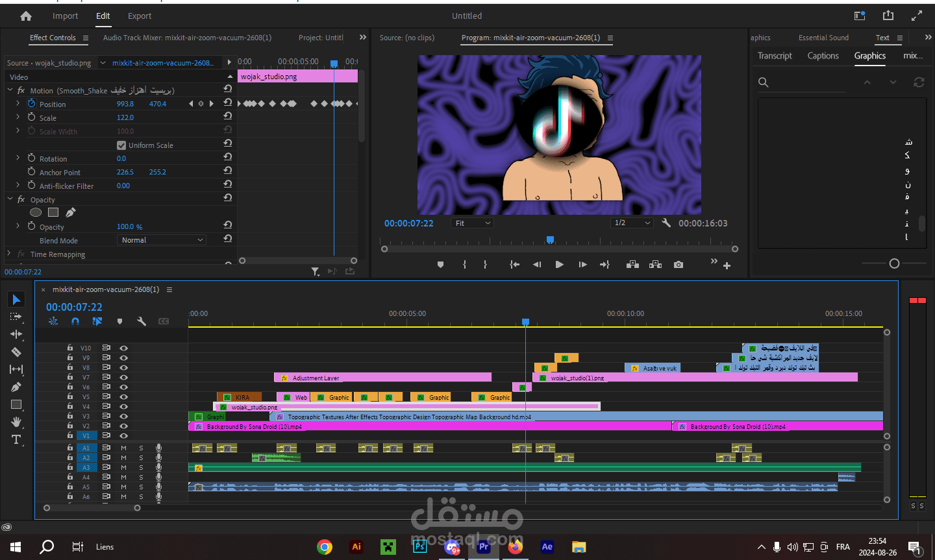
Task: Click the Graphics panel zoom slider
Action: (894, 263)
